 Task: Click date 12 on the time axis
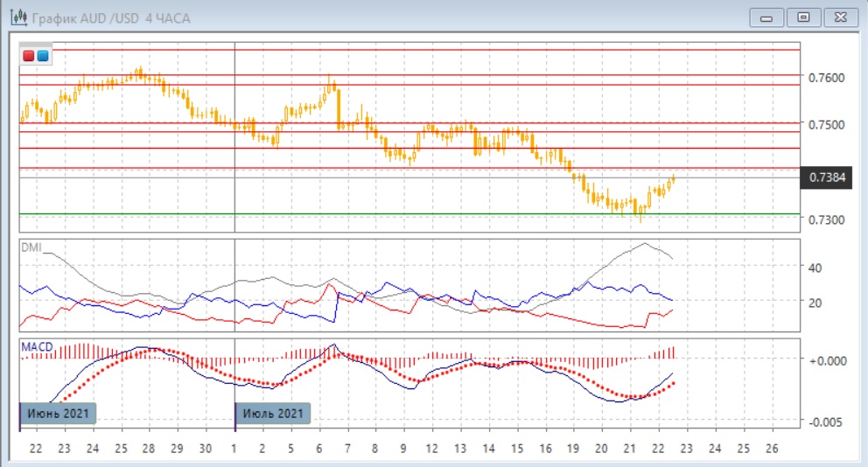(x=430, y=449)
